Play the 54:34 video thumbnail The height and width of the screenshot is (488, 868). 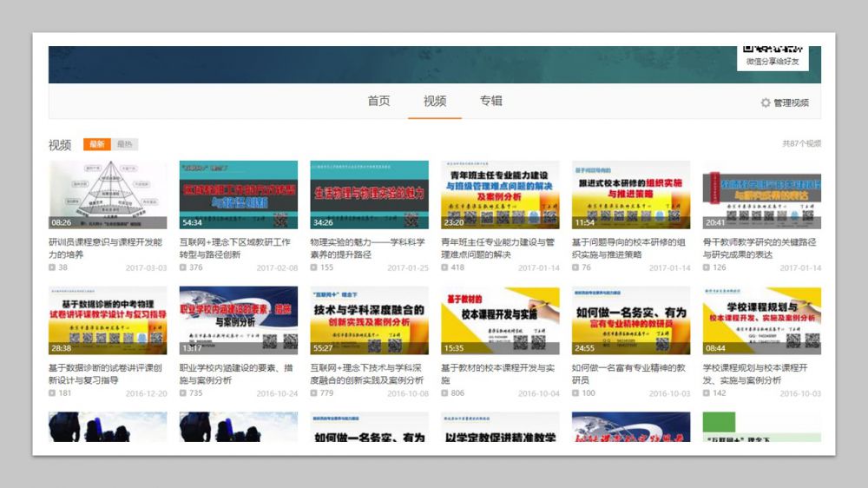tap(238, 195)
